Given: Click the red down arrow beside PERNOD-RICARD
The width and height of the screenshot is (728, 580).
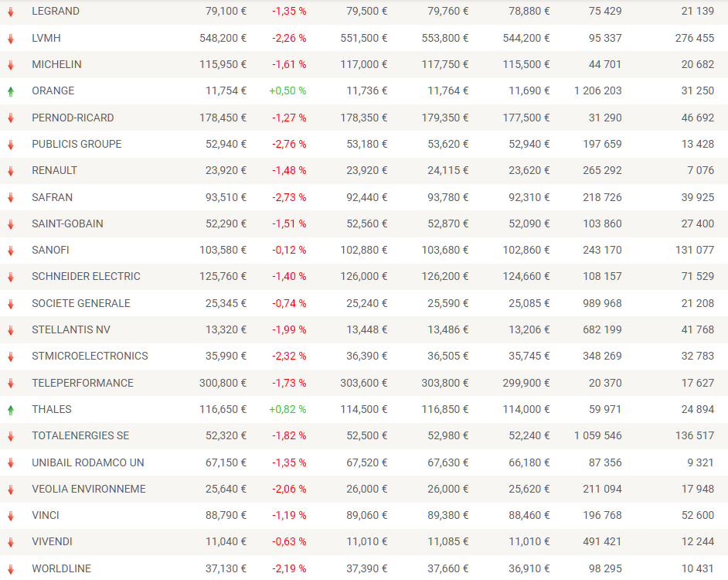Looking at the screenshot, I should [11, 118].
